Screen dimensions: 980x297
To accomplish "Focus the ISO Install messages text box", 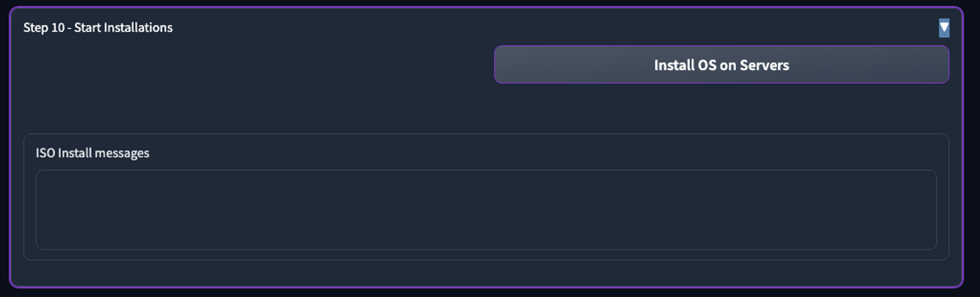I will pos(486,210).
